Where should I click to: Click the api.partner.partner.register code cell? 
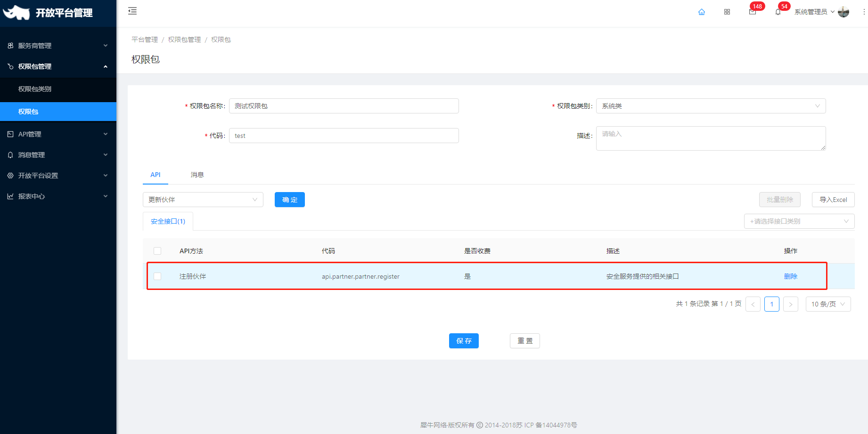pos(360,276)
